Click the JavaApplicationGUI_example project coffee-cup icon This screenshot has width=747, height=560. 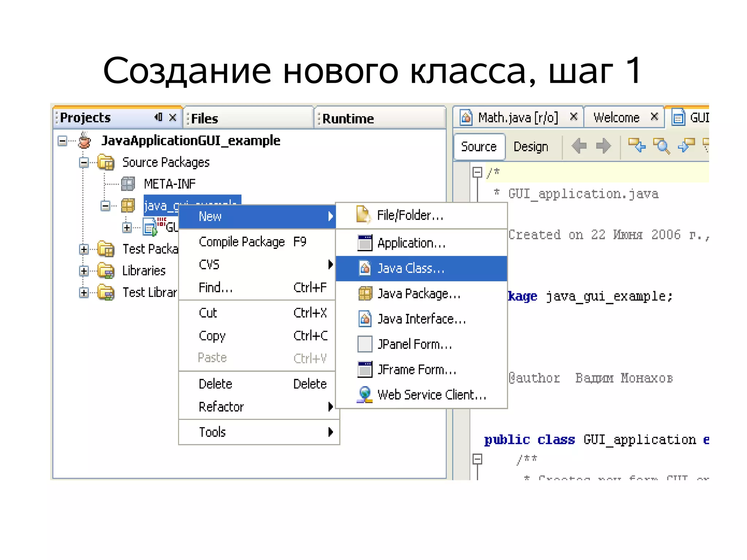click(x=84, y=140)
